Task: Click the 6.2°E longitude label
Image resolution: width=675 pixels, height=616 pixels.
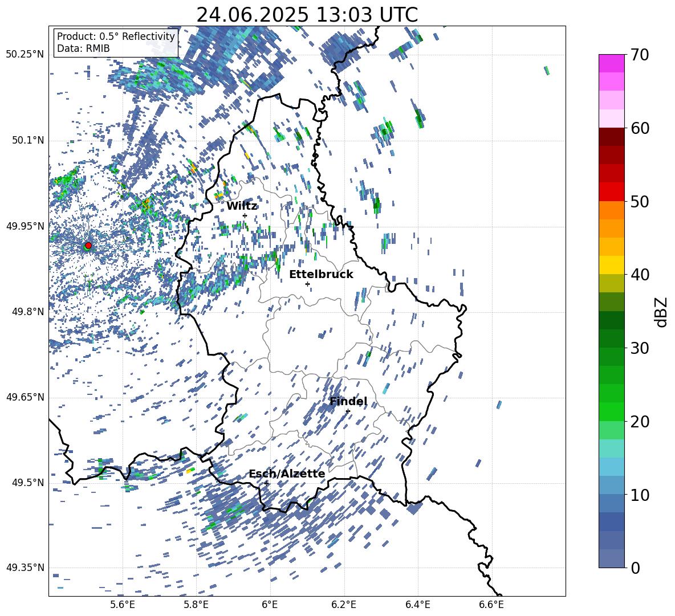Action: coord(344,605)
